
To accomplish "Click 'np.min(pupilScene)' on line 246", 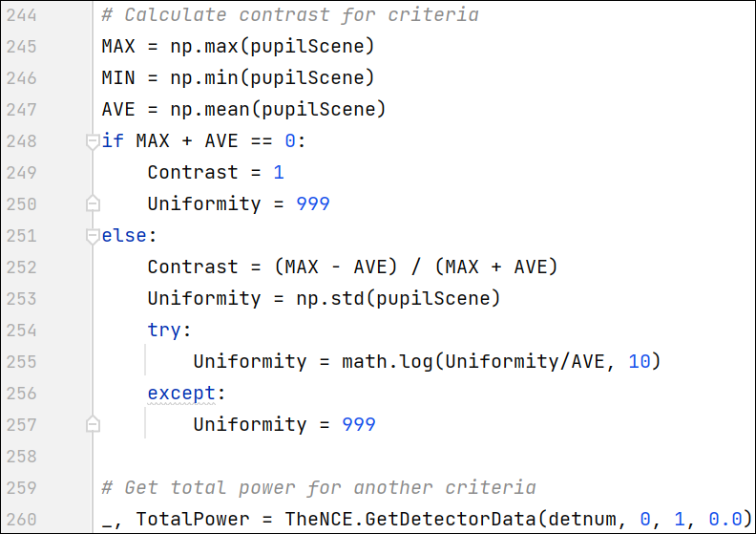I will click(x=272, y=77).
